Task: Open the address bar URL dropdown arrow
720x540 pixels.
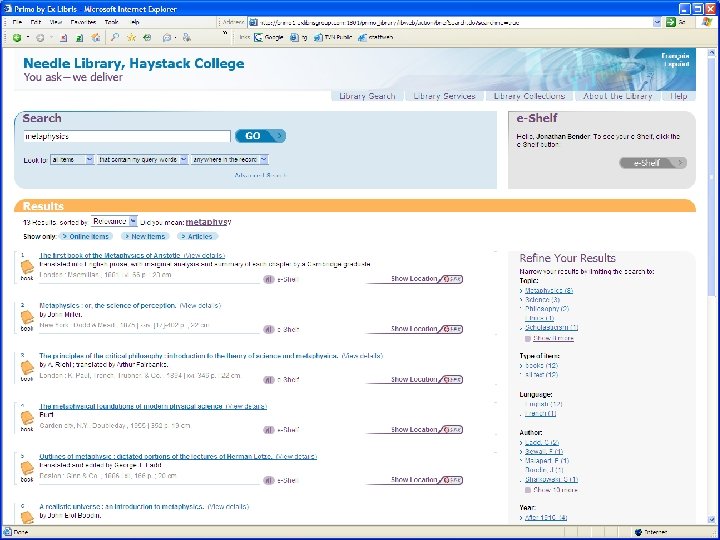Action: point(657,22)
